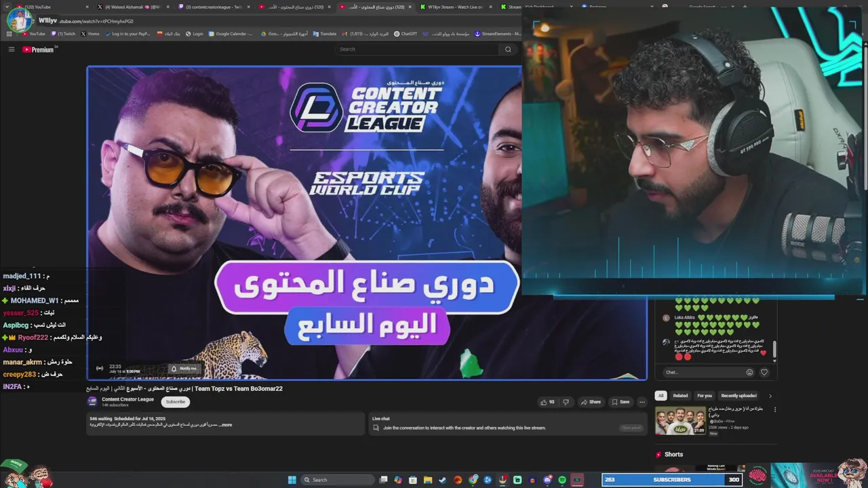
Task: Open the Excel-like green taskbar app
Action: click(577, 480)
